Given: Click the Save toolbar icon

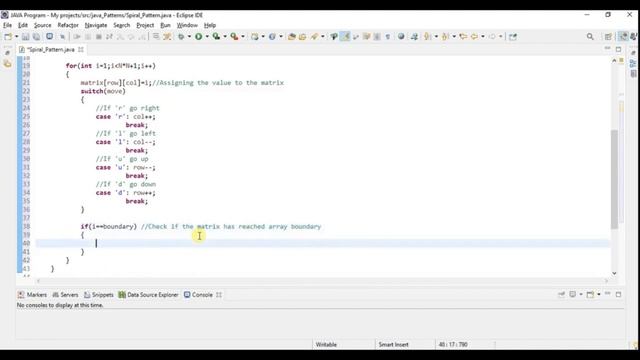Looking at the screenshot, I should (25, 37).
